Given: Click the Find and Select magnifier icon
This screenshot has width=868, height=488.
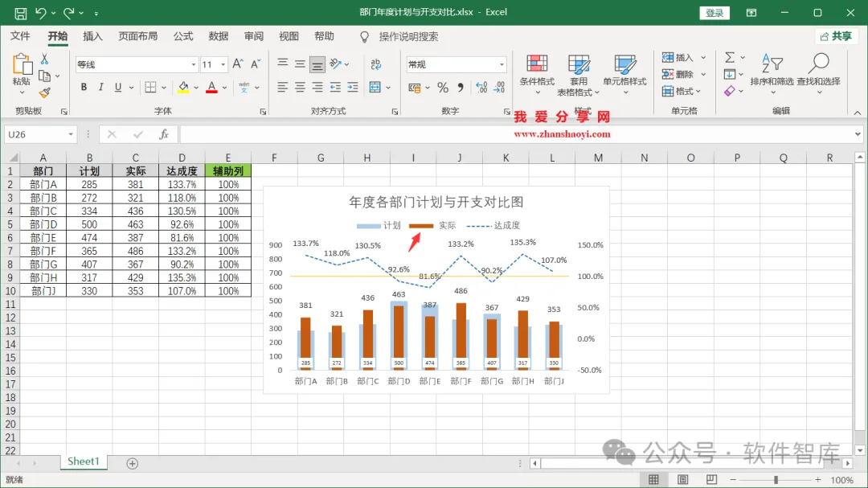Looking at the screenshot, I should tap(818, 64).
